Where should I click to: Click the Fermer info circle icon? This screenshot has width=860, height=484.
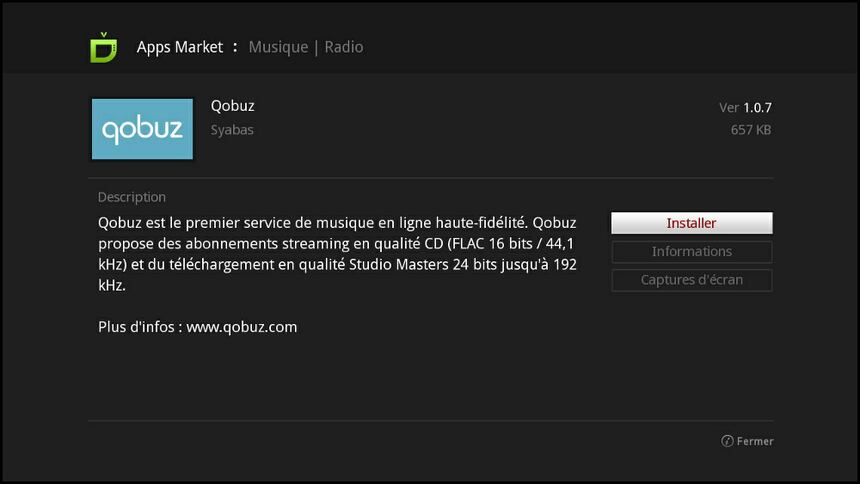tap(727, 441)
